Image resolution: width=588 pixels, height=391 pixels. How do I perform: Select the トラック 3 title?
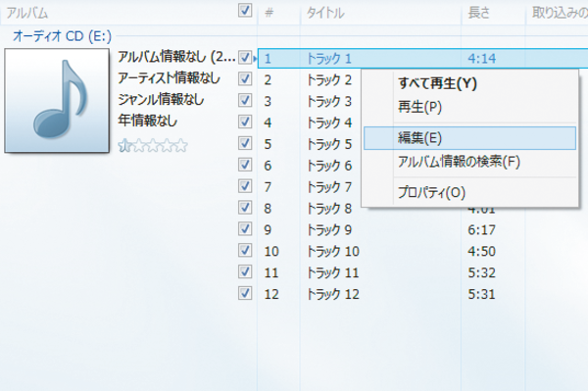tap(329, 101)
